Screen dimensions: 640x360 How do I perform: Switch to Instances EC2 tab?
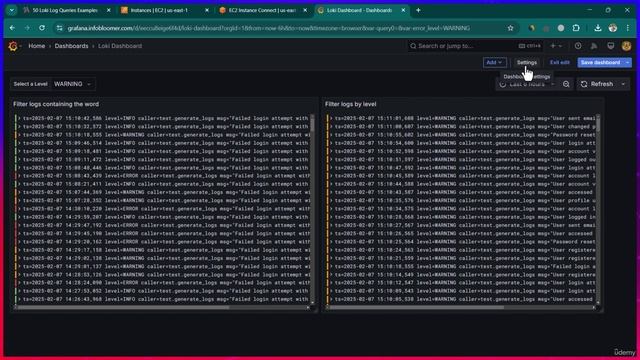[159, 10]
